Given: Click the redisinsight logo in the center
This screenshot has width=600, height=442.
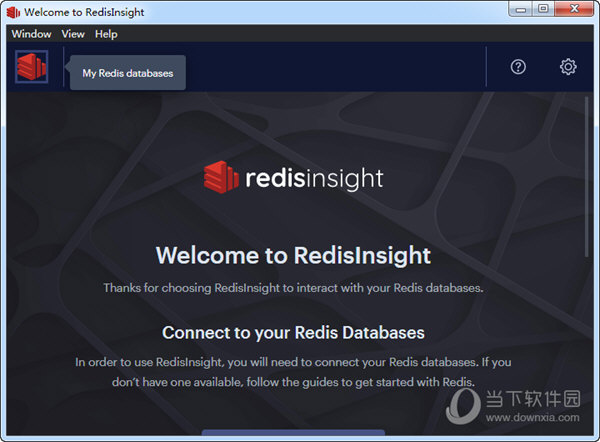Looking at the screenshot, I should (293, 178).
